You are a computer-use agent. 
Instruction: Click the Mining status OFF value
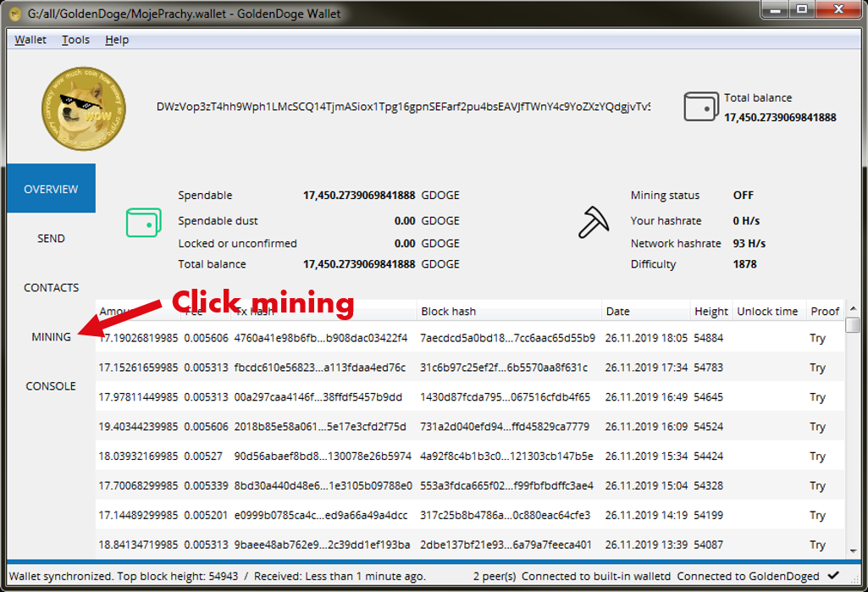743,195
